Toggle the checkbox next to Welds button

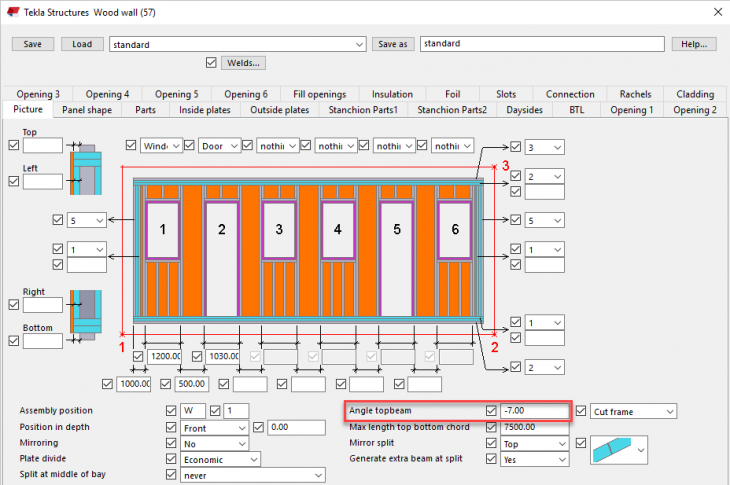pyautogui.click(x=210, y=63)
